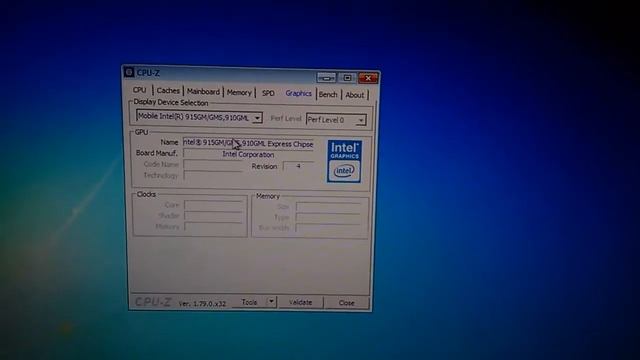Click the Clocks Memory field

[x=213, y=226]
